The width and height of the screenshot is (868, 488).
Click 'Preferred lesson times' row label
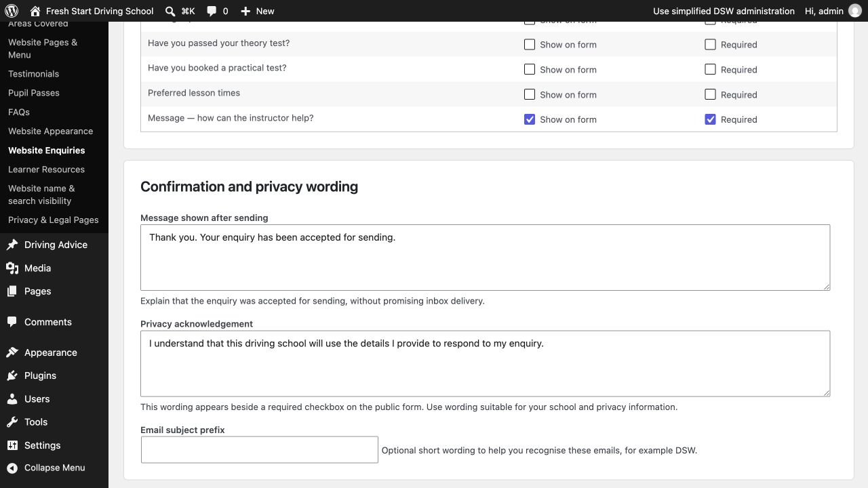point(194,93)
